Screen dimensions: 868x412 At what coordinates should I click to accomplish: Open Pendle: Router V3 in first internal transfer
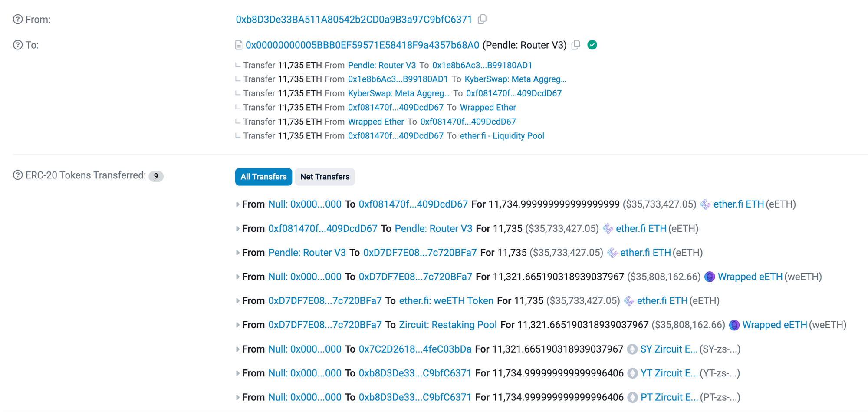(x=382, y=65)
